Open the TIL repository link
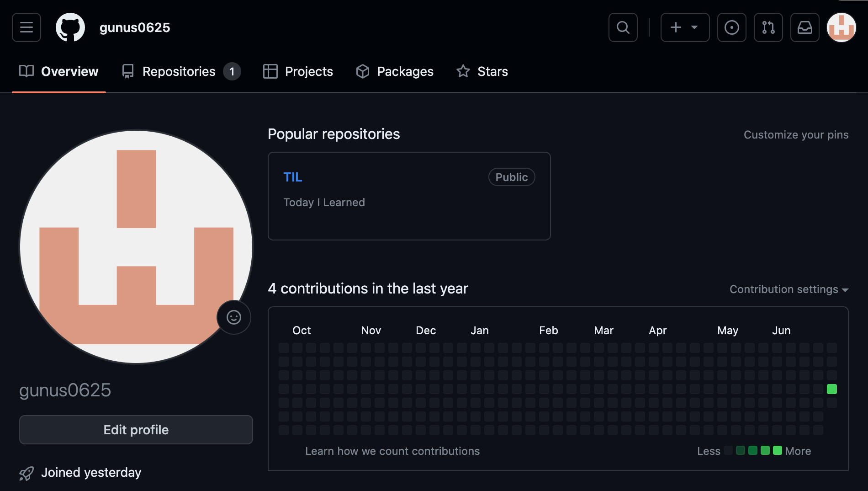This screenshot has height=491, width=868. pos(293,177)
